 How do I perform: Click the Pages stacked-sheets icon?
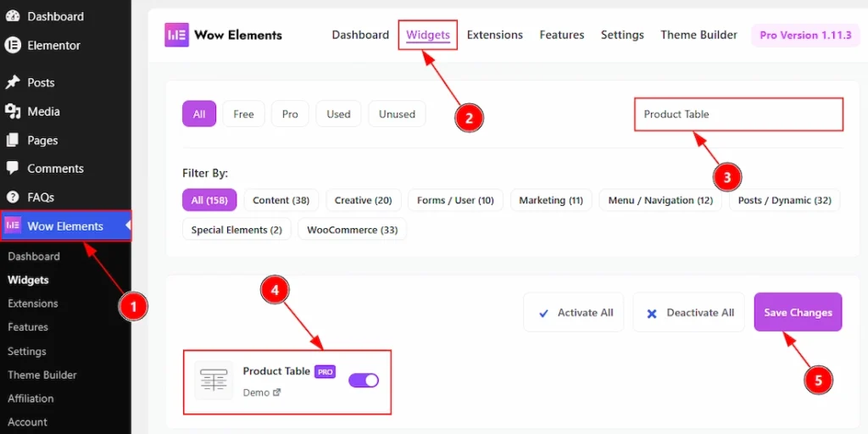coord(12,140)
